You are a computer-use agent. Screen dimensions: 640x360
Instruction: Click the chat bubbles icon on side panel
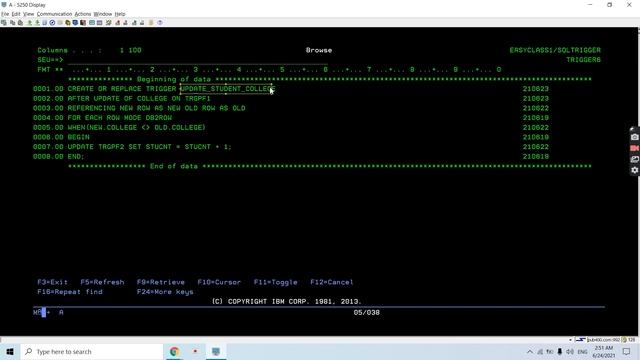pyautogui.click(x=634, y=159)
